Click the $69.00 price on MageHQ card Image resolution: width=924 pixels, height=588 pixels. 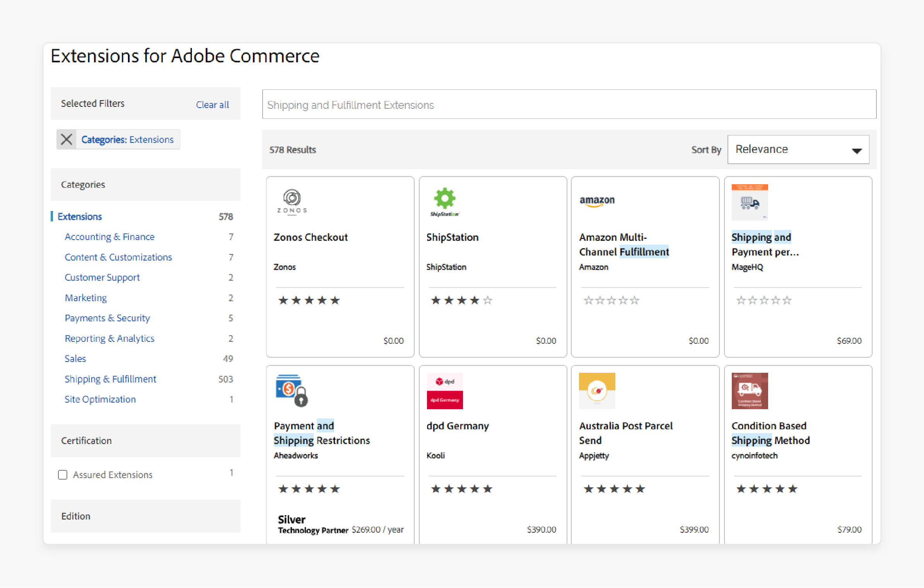(849, 341)
